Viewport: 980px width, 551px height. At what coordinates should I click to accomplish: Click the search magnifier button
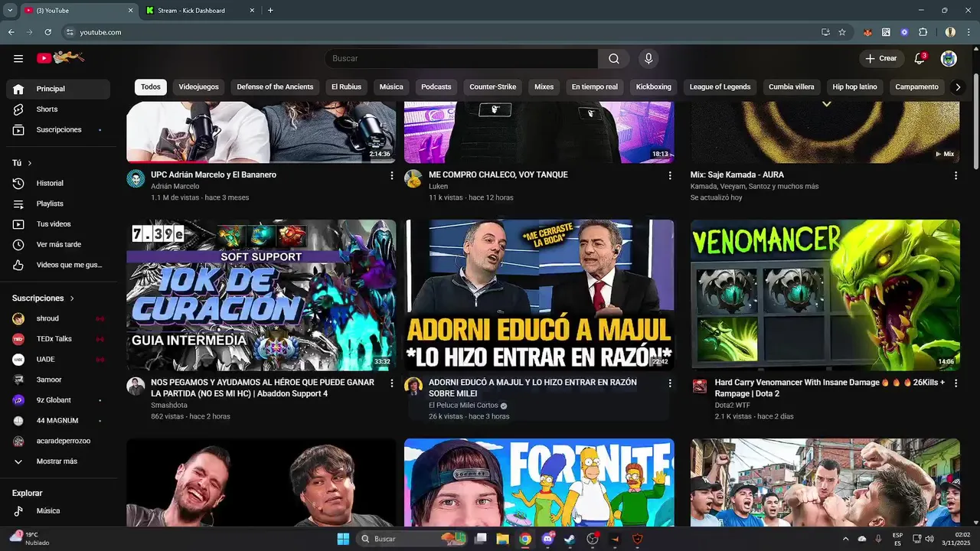tap(614, 58)
